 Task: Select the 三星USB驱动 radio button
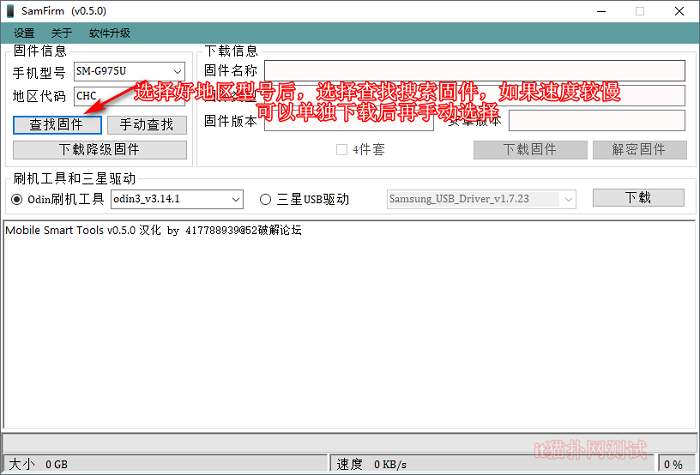(265, 200)
